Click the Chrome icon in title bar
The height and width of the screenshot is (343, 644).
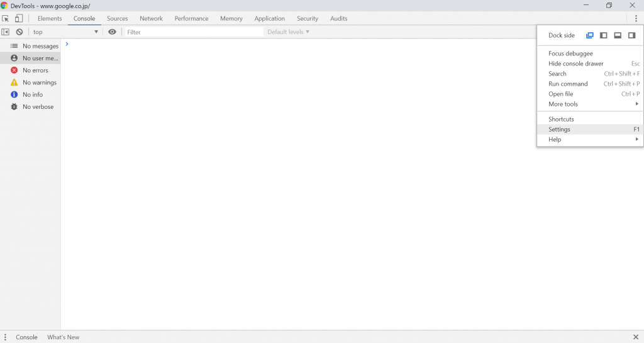tap(4, 6)
